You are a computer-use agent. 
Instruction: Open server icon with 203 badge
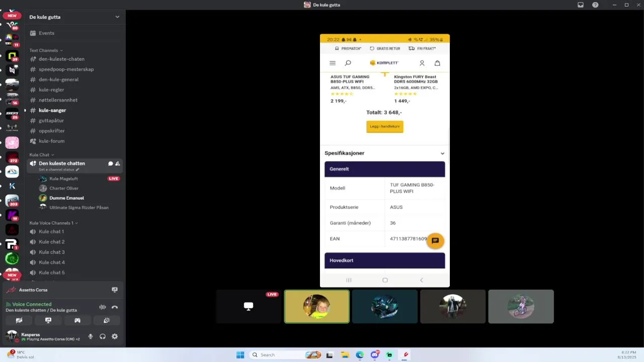pos(12,201)
